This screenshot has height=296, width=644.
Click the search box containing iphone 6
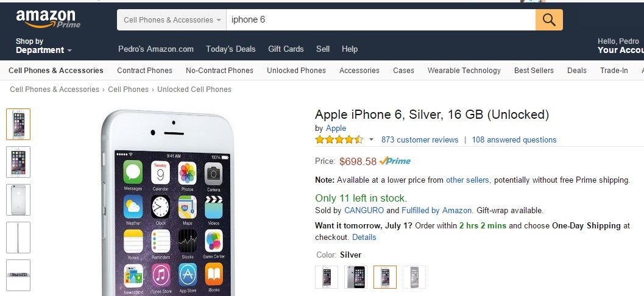click(x=380, y=20)
